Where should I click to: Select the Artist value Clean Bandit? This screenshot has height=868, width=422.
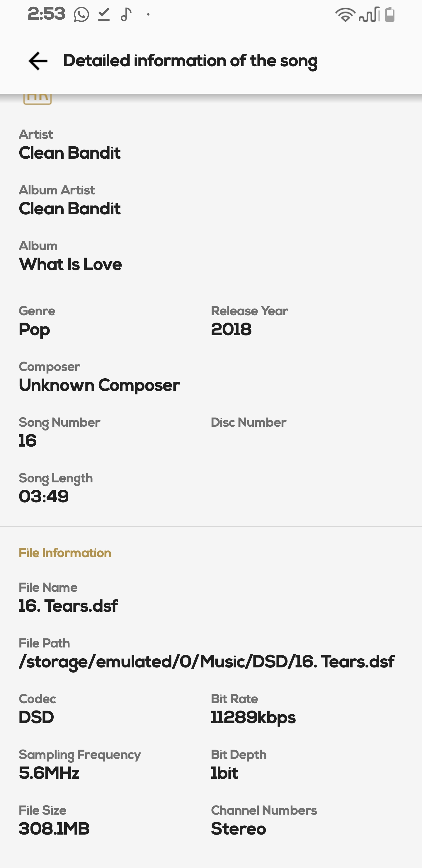pyautogui.click(x=70, y=153)
